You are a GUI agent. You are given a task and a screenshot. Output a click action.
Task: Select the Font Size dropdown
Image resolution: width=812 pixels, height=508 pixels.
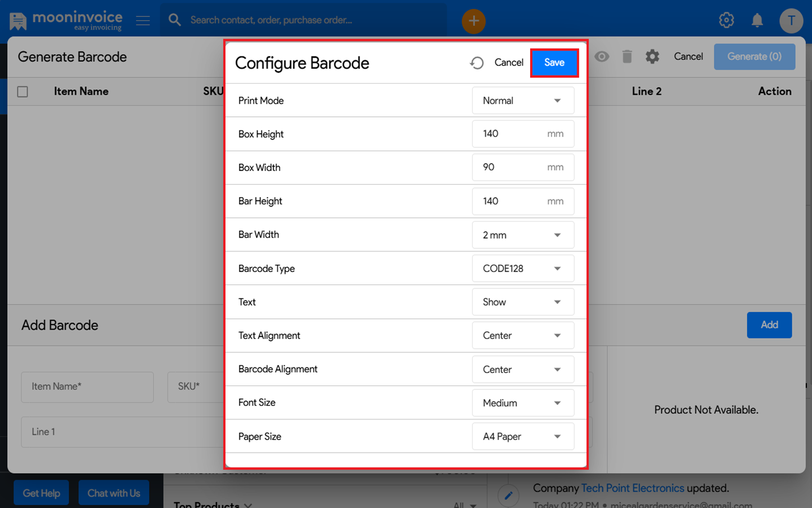tap(523, 403)
